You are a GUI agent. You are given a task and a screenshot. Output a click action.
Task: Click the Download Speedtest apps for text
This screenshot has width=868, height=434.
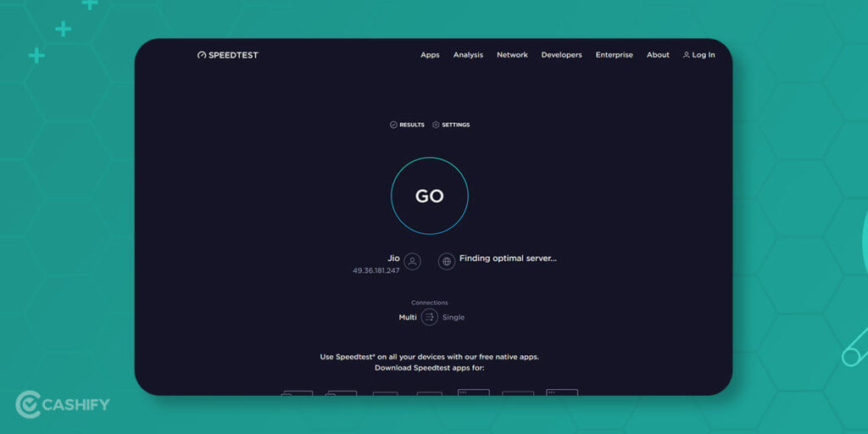point(430,368)
